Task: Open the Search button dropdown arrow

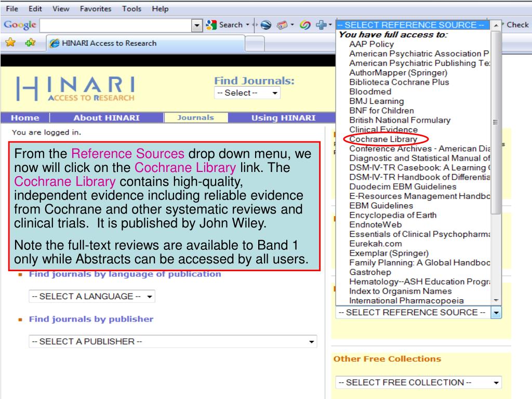Action: pyautogui.click(x=247, y=25)
